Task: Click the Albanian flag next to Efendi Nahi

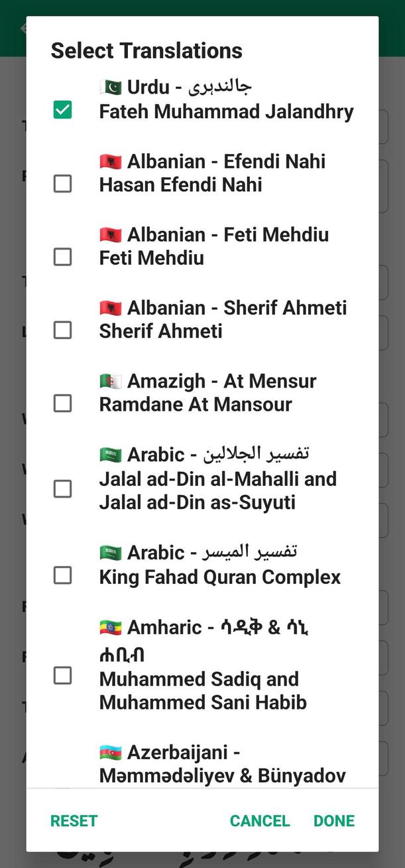Action: (111, 161)
